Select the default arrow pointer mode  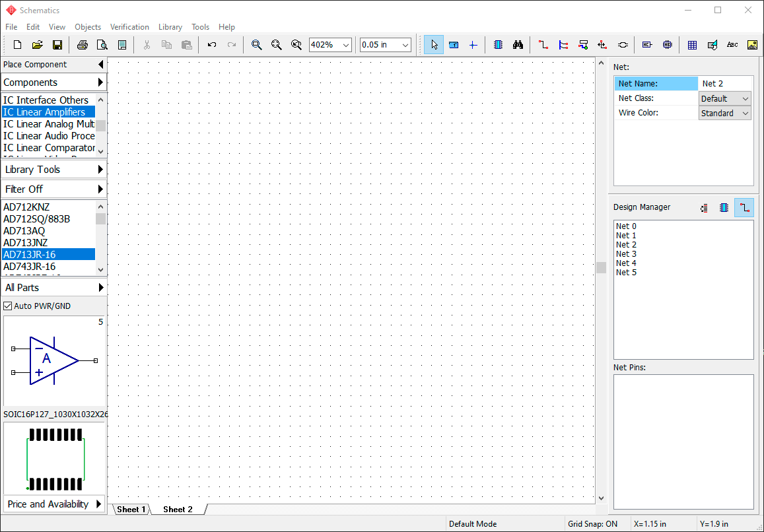tap(434, 45)
